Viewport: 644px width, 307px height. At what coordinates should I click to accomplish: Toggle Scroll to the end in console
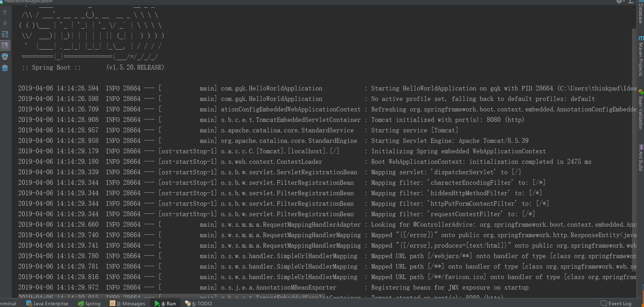click(5, 45)
